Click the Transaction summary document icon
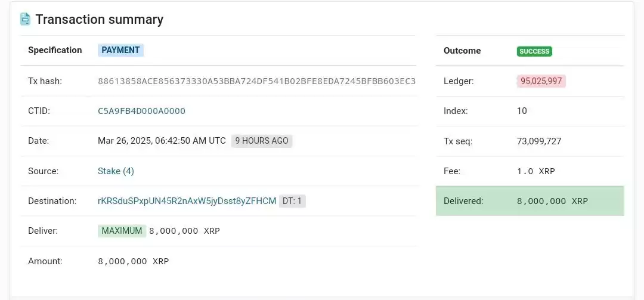Screen dimensions: 644x300 click(26, 19)
